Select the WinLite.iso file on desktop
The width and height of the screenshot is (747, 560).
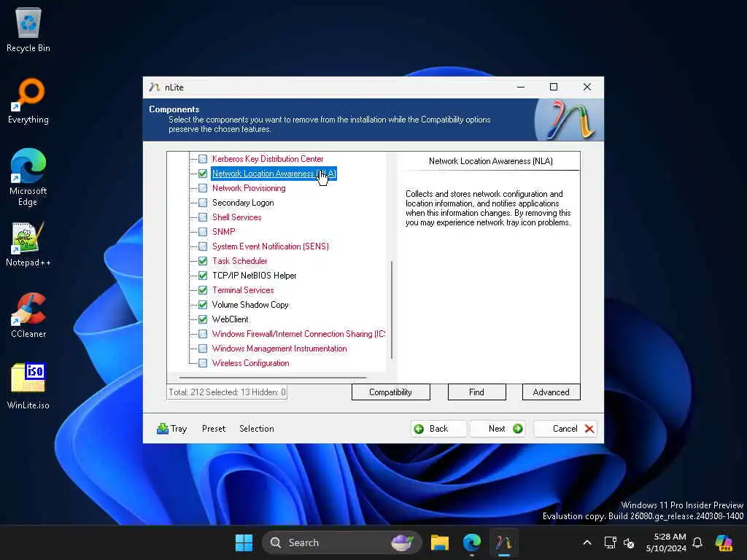click(28, 386)
